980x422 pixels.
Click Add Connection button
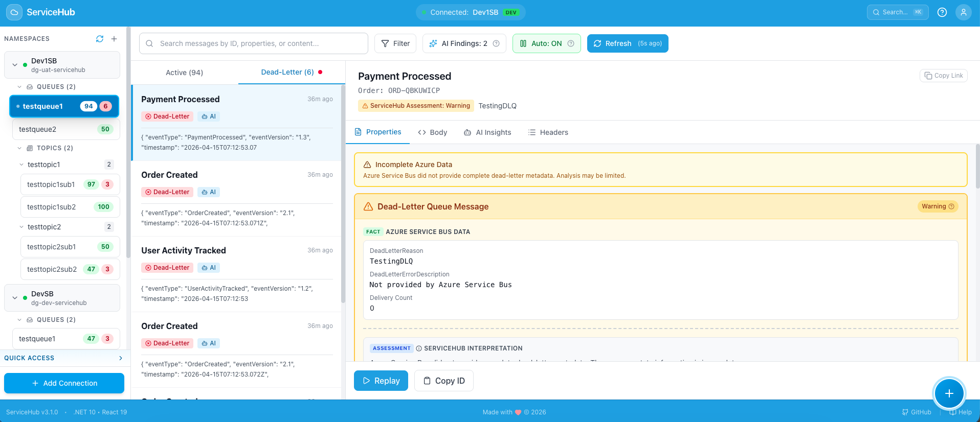64,383
